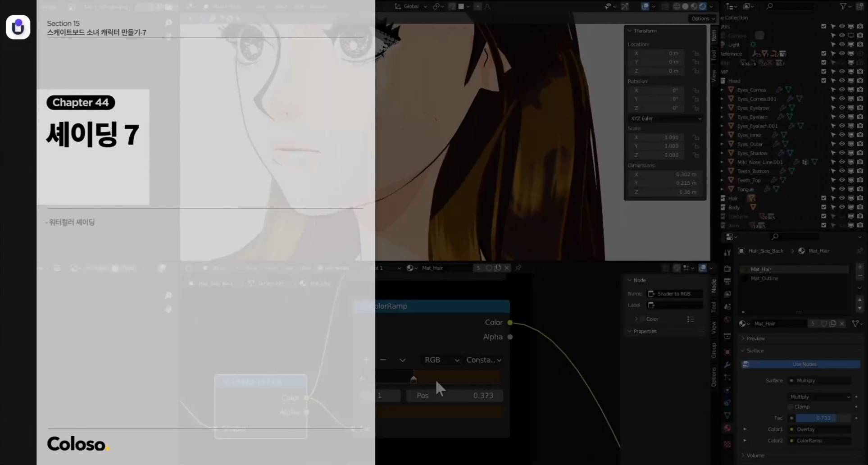Open the Texture properties tab icon
The height and width of the screenshot is (465, 868).
click(x=727, y=445)
